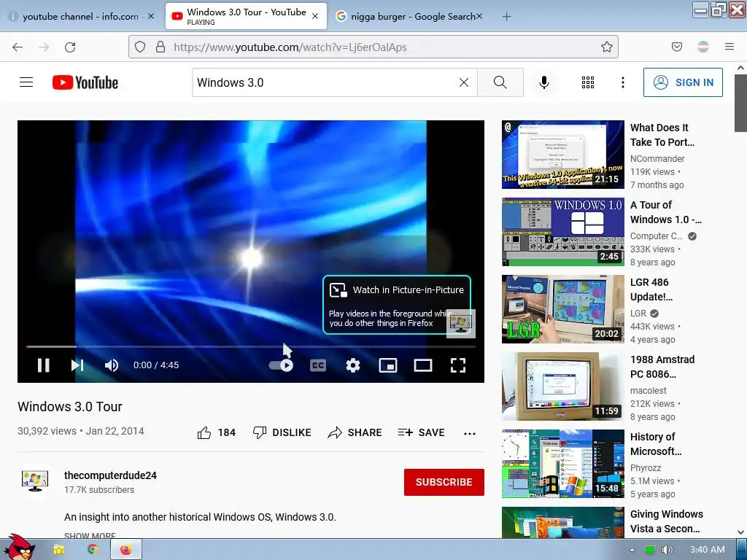Mute the video with the speaker icon
Viewport: 747px width, 560px height.
(112, 365)
